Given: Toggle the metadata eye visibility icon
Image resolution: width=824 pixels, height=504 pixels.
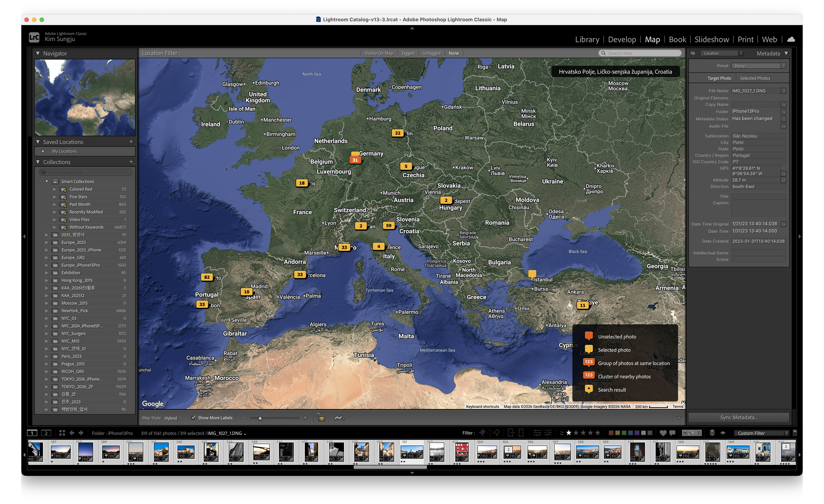Looking at the screenshot, I should (x=693, y=53).
